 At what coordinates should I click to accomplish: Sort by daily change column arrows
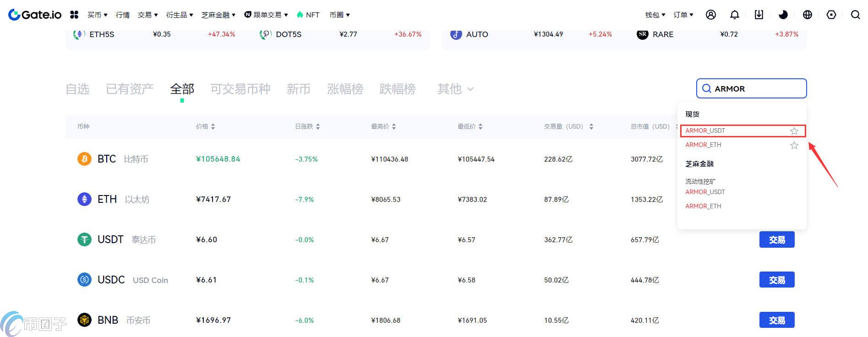pos(318,126)
